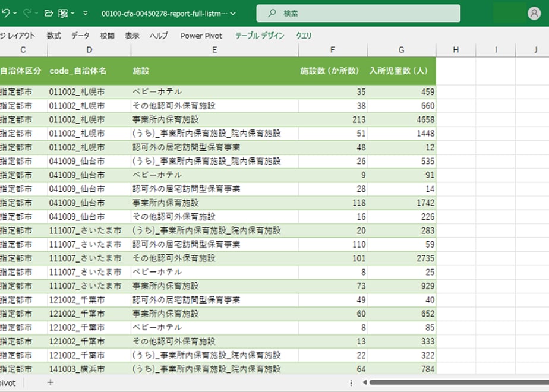Screen dimensions: 549x392
Task: Select column G header
Action: tap(401, 50)
